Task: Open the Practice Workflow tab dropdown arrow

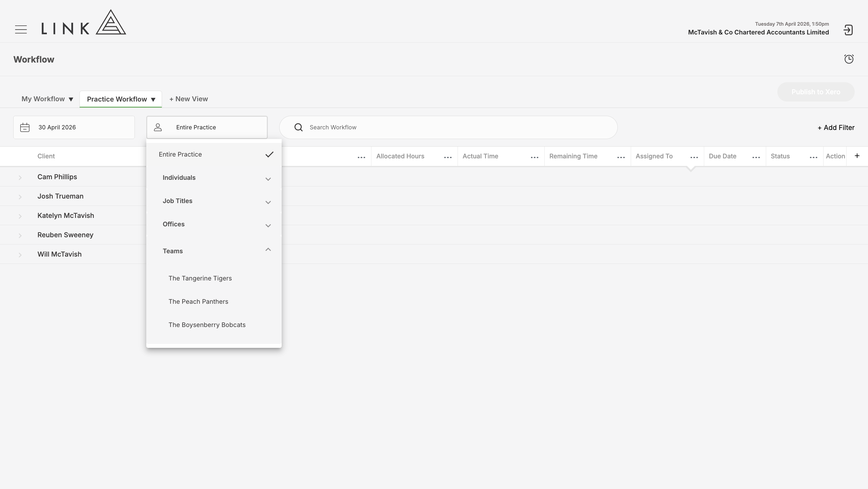Action: coord(153,100)
